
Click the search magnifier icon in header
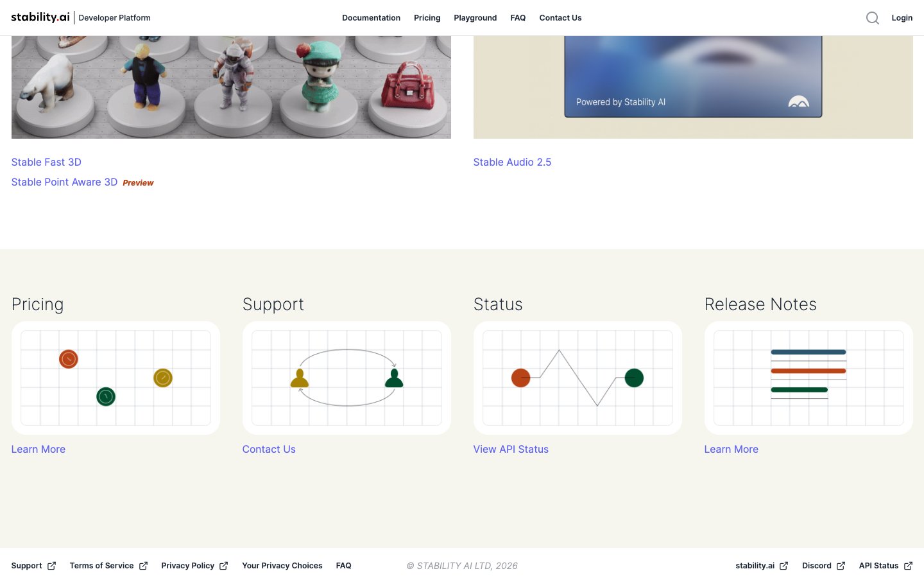tap(872, 18)
